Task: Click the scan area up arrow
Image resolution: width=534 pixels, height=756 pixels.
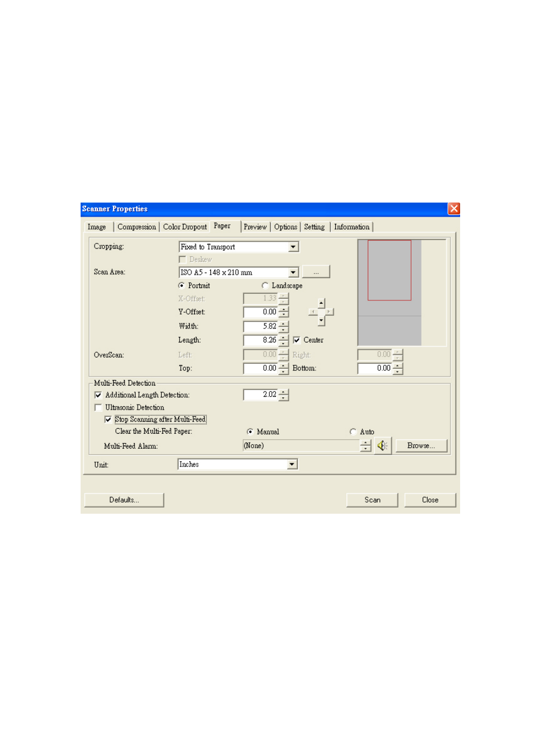Action: tap(321, 303)
